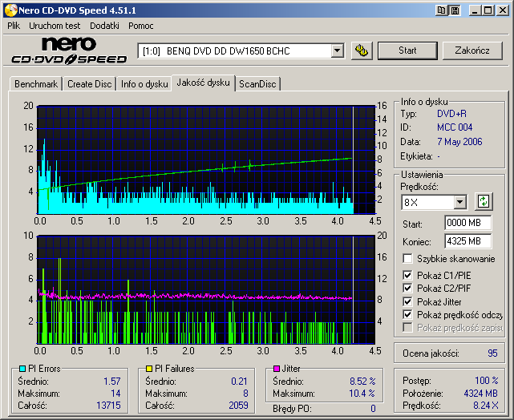Viewport: 514px width, 420px height.
Task: Click Postęp value 100 %
Action: point(487,381)
